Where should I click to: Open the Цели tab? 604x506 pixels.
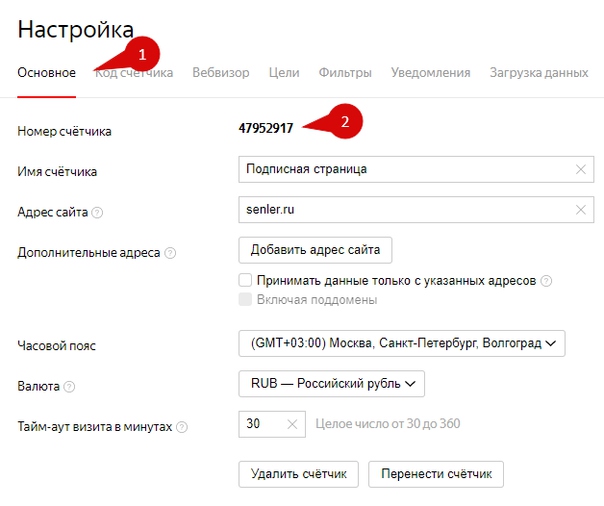[x=285, y=72]
